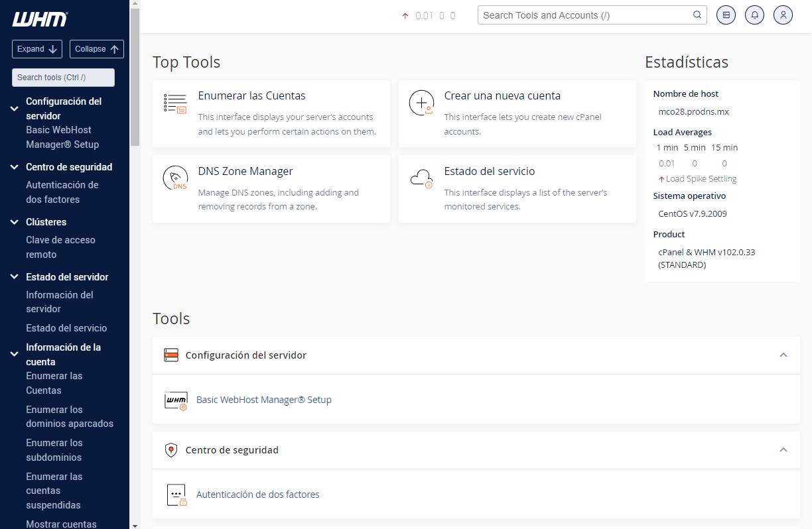Click the sidebar scroll up arrow
The height and width of the screenshot is (529, 812).
(x=135, y=3)
